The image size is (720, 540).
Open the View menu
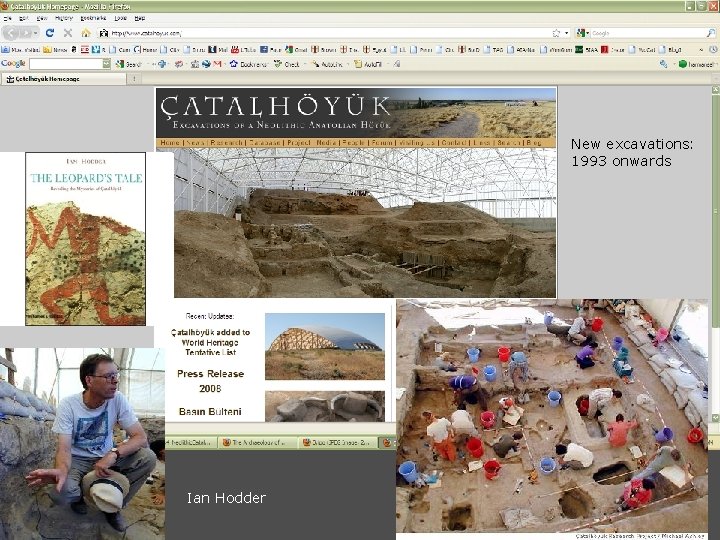click(x=42, y=18)
